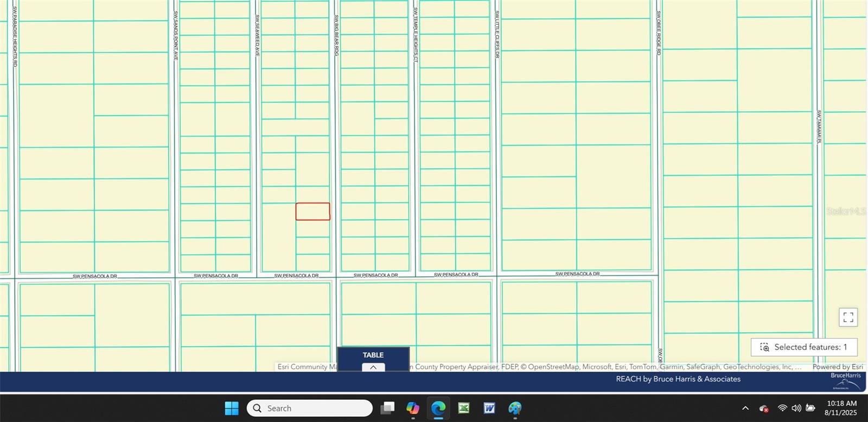
Task: Click the Task View icon
Action: tap(387, 408)
